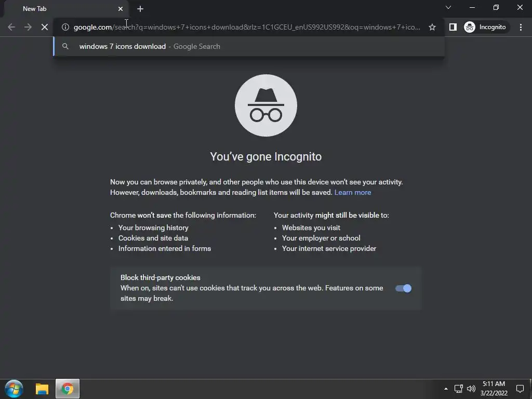Click the Chrome taskbar icon
This screenshot has height=399, width=532.
pyautogui.click(x=68, y=389)
